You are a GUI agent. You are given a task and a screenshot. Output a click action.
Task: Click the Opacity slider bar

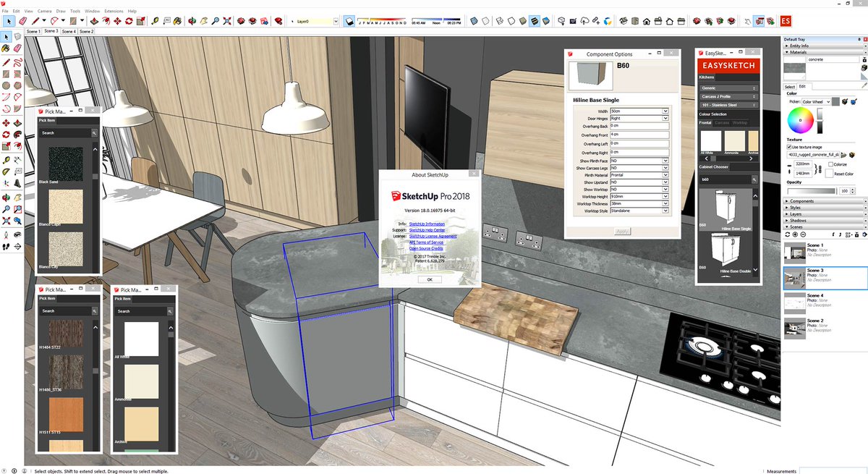812,191
